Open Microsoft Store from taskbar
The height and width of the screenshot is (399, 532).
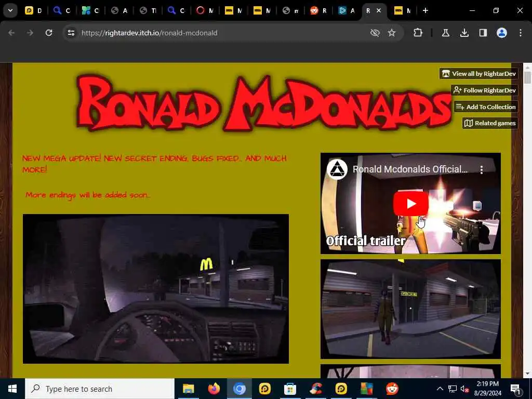[x=290, y=389]
